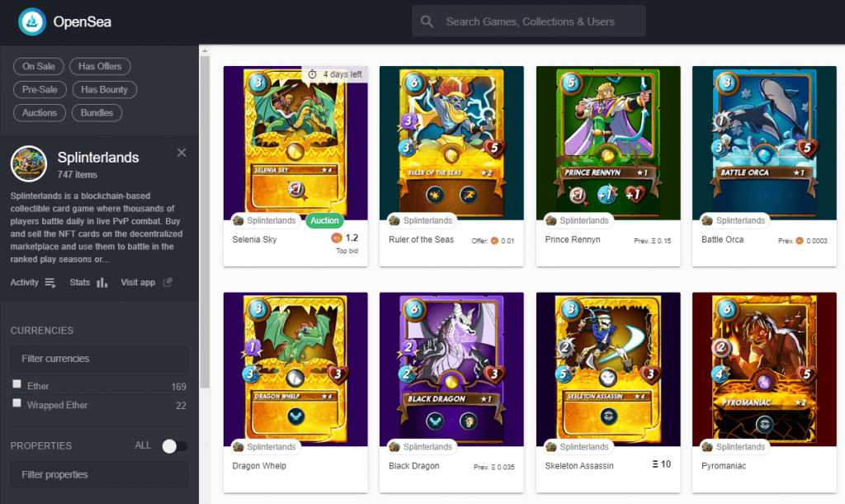The image size is (845, 504).
Task: Close the Splinterlands collection panel
Action: [x=182, y=153]
